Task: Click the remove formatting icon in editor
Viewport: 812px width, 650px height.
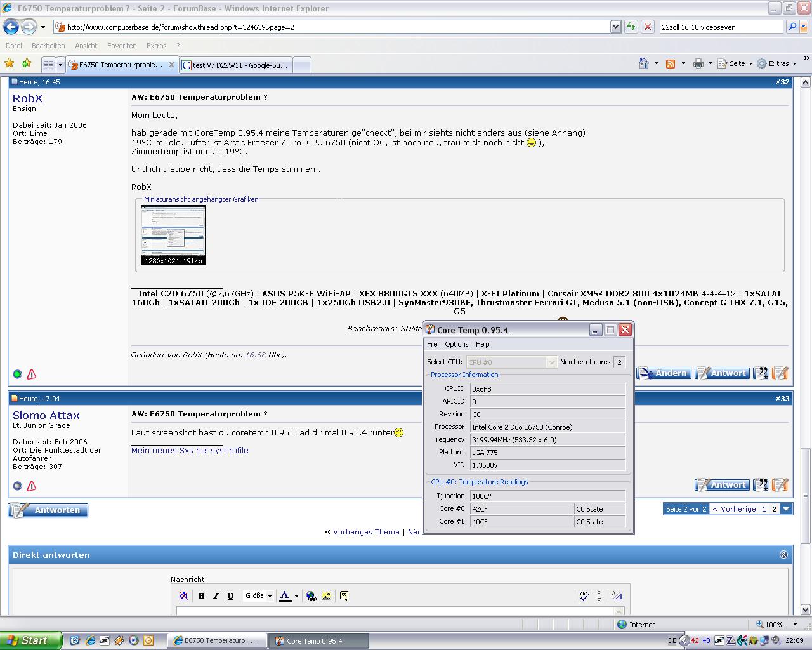Action: coord(183,596)
